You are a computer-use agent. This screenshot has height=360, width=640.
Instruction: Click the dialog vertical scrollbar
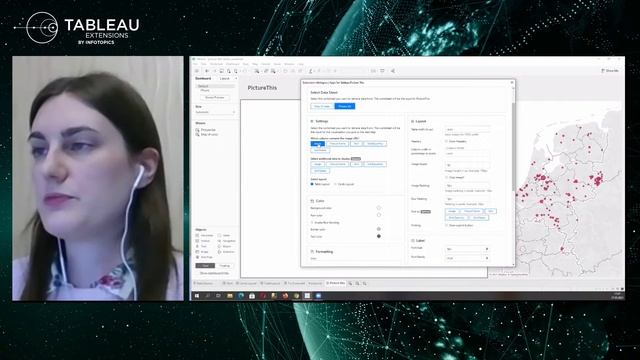513,147
